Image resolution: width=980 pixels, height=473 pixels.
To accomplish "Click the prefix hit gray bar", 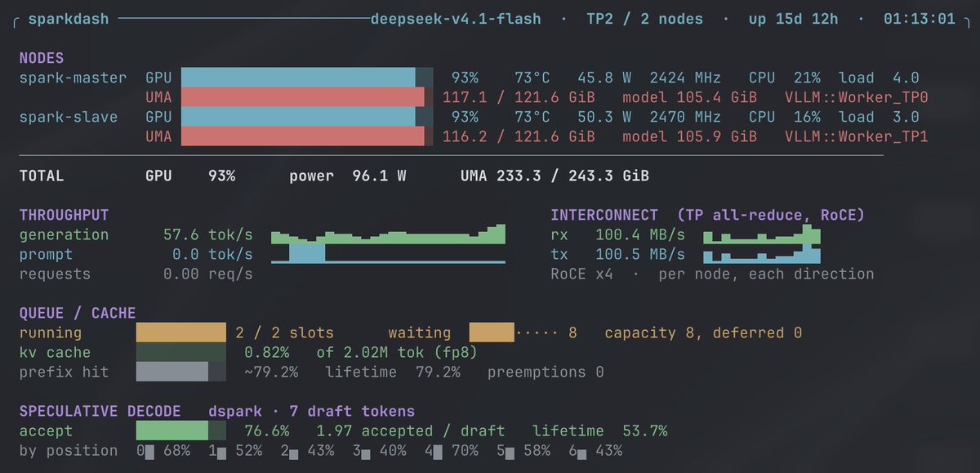I will [180, 373].
